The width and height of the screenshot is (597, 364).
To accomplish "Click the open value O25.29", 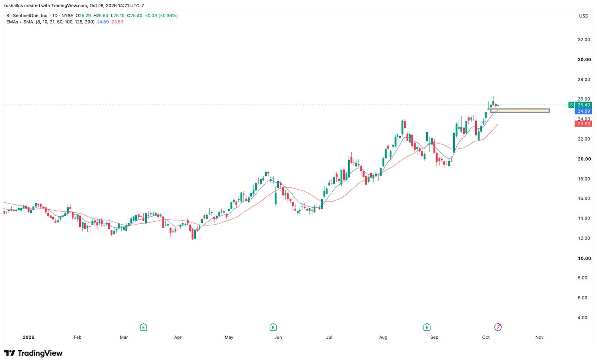I will click(83, 16).
